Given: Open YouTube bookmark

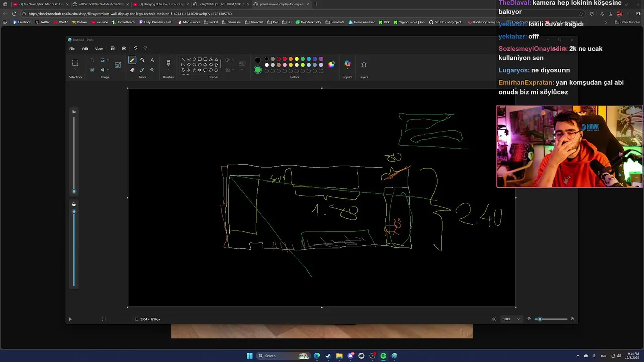Looking at the screenshot, I should coord(100,22).
